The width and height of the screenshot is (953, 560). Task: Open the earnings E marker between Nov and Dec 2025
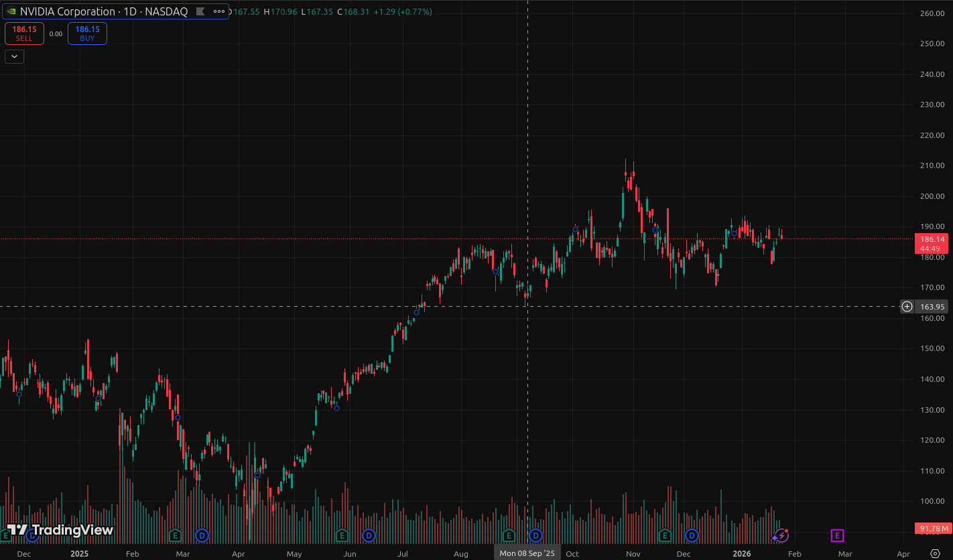click(665, 535)
